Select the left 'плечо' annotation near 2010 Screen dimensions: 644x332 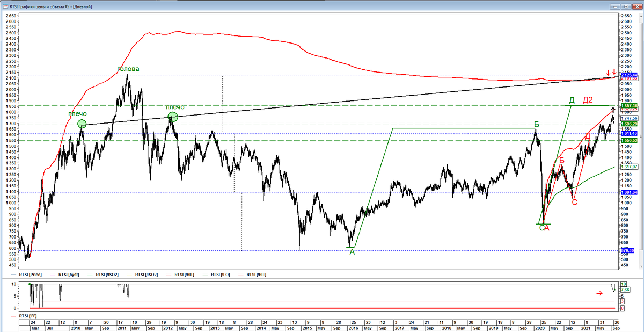click(77, 114)
